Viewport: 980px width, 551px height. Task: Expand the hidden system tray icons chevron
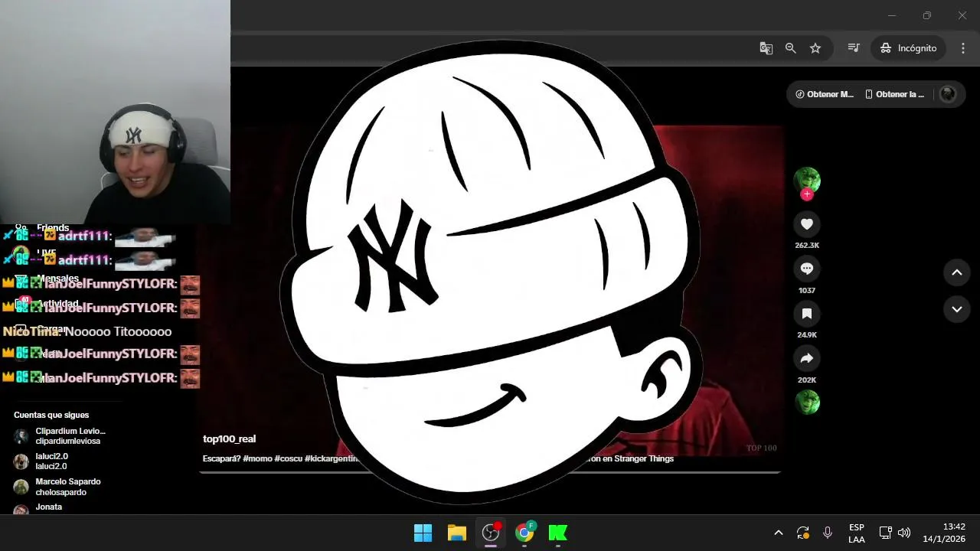(x=779, y=533)
